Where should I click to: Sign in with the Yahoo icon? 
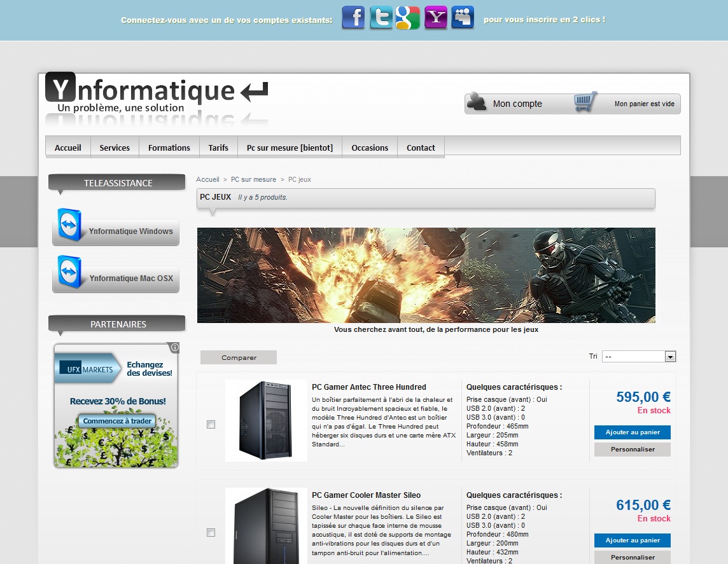[x=435, y=18]
